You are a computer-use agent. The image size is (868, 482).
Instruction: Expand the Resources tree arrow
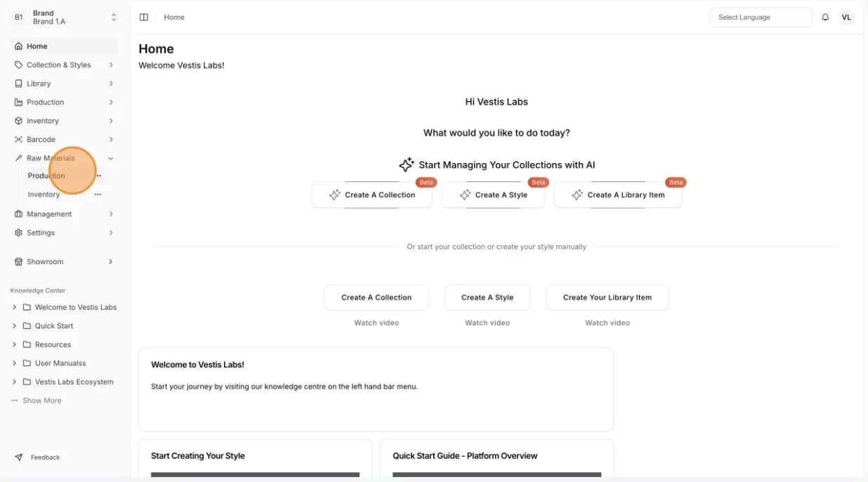(x=14, y=344)
